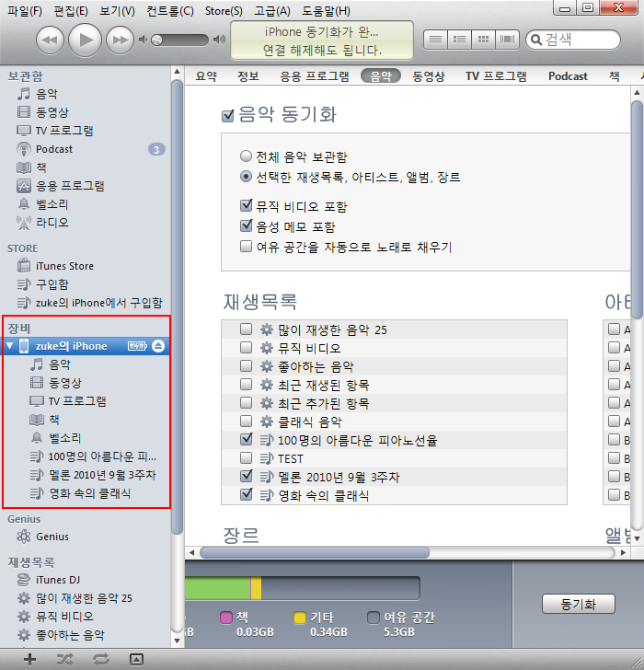The image size is (644, 670).
Task: Switch to list view icon
Action: point(435,40)
